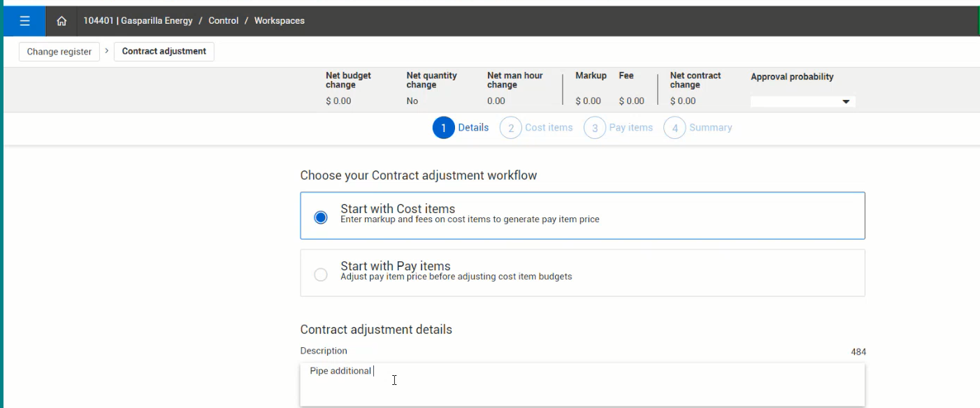
Task: Open the Details step label
Action: 473,128
